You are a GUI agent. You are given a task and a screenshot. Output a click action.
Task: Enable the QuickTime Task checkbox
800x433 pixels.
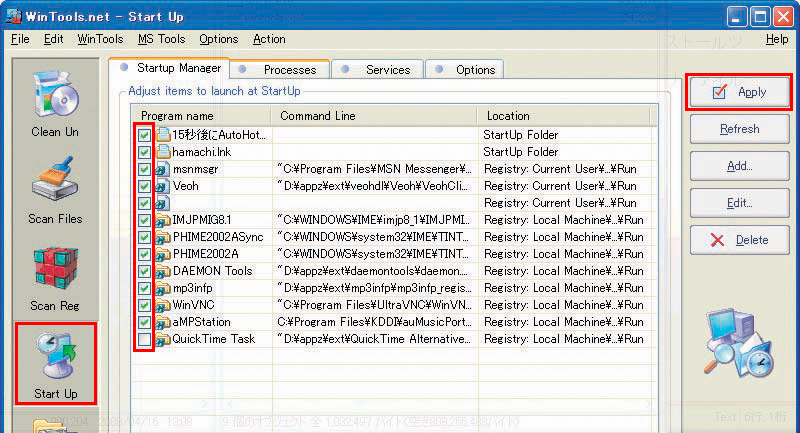(144, 339)
